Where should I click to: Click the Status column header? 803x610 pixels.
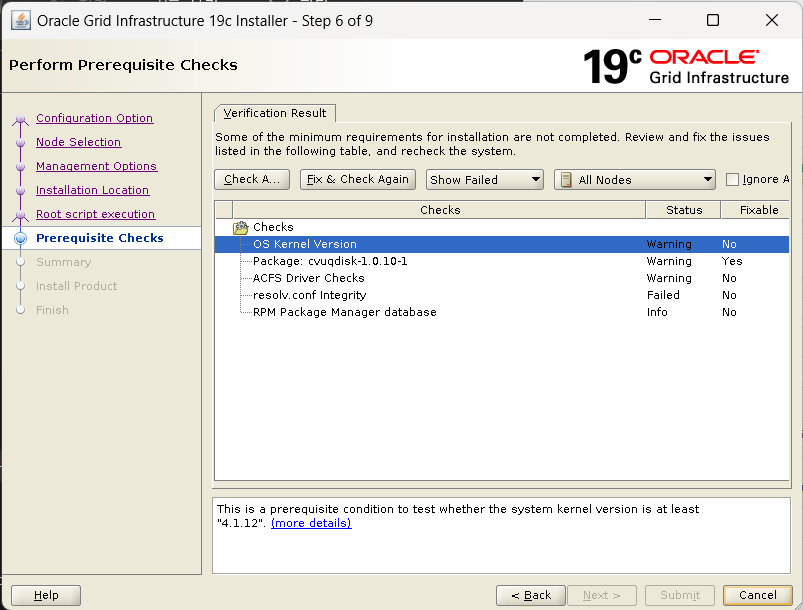coord(684,210)
